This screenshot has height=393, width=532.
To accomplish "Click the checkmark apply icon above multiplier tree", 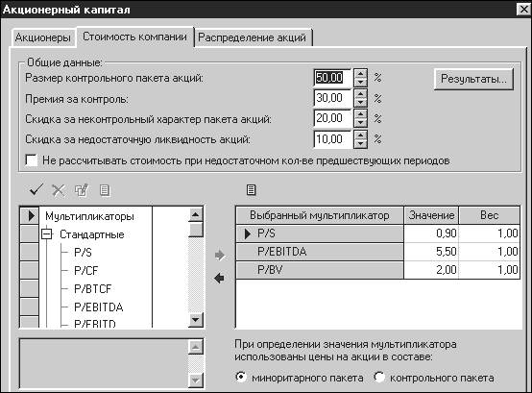I will click(x=36, y=190).
